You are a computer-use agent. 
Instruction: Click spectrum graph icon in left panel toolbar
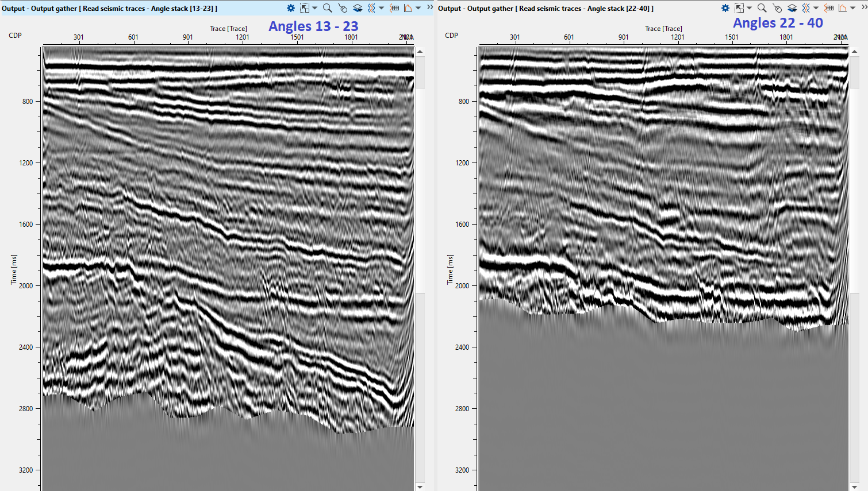pos(408,8)
